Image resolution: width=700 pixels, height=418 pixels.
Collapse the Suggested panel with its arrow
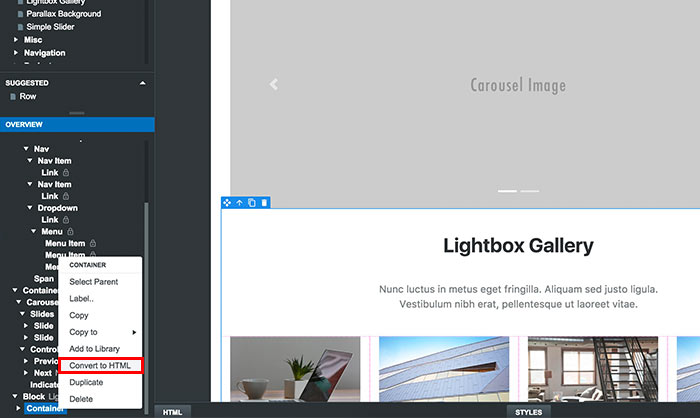pos(142,83)
